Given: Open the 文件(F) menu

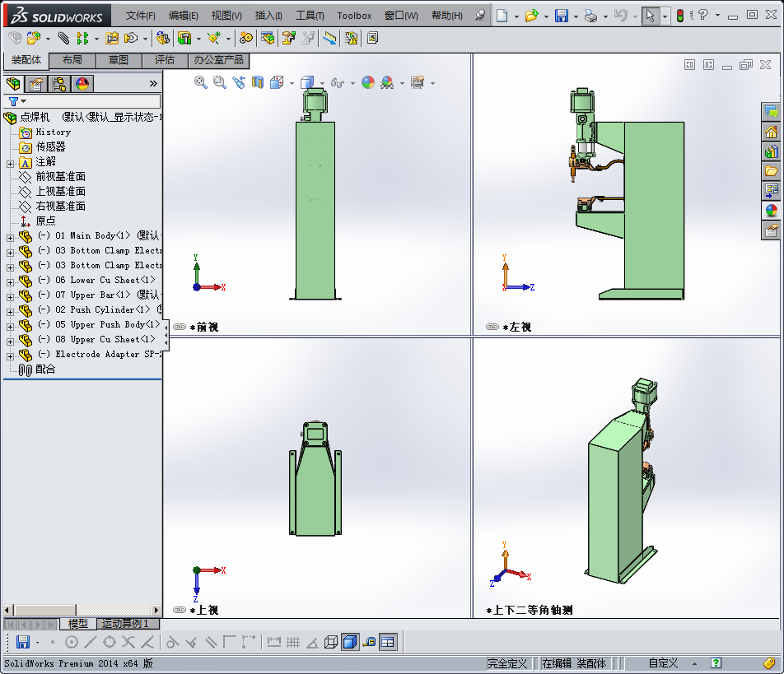Looking at the screenshot, I should 141,16.
